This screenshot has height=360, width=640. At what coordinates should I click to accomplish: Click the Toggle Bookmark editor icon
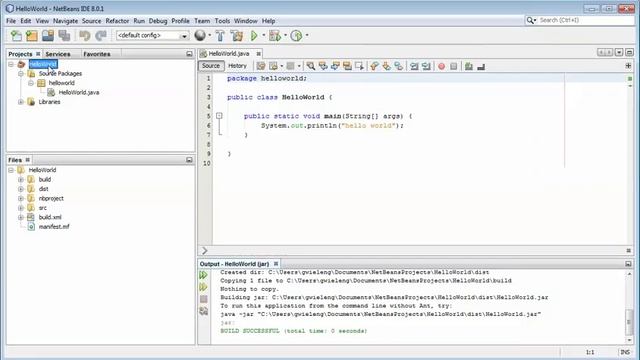[399, 66]
